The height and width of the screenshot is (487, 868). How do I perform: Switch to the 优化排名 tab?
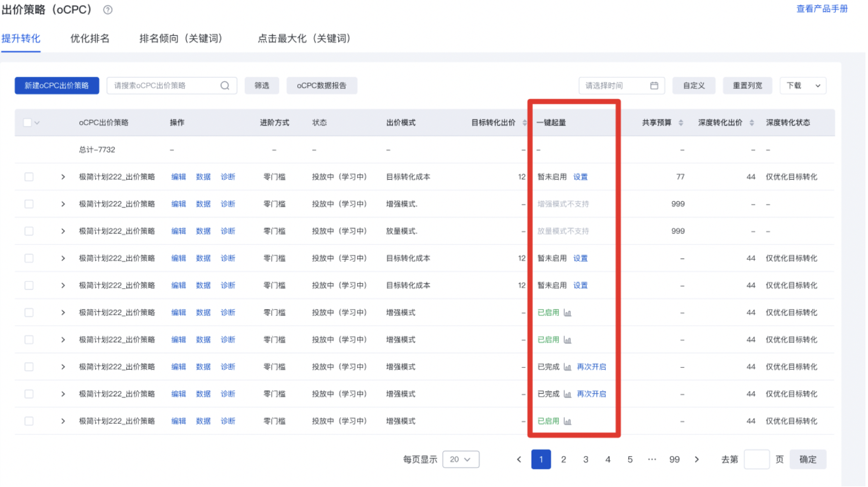tap(90, 38)
